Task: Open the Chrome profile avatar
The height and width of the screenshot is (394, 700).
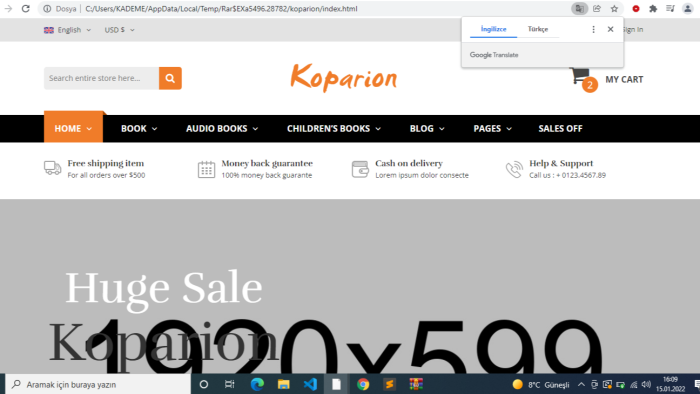Action: (x=688, y=8)
